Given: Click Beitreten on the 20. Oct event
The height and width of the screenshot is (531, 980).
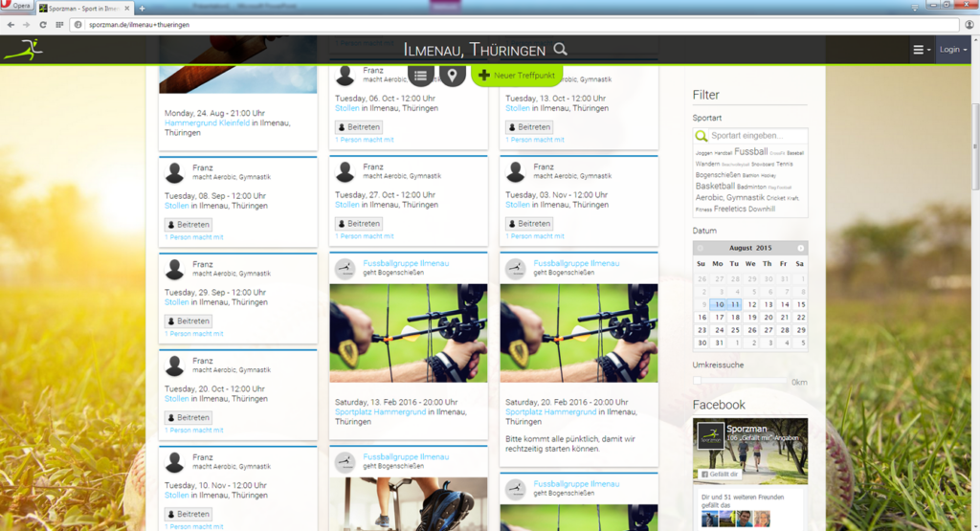Looking at the screenshot, I should [x=189, y=417].
